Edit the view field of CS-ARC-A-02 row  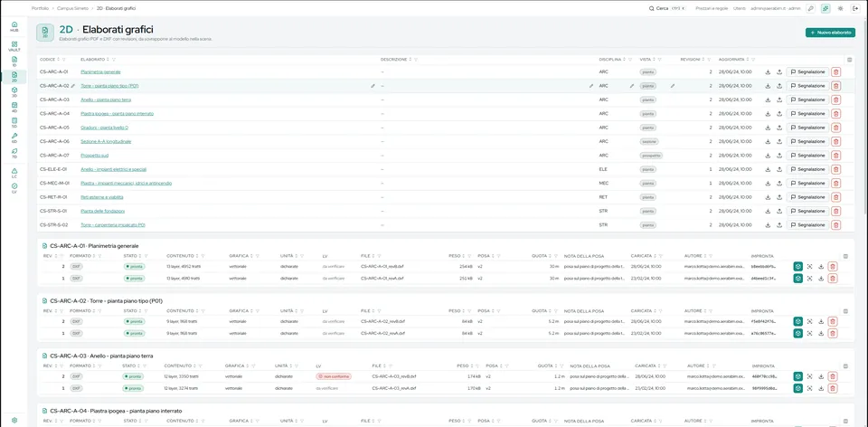coord(673,86)
